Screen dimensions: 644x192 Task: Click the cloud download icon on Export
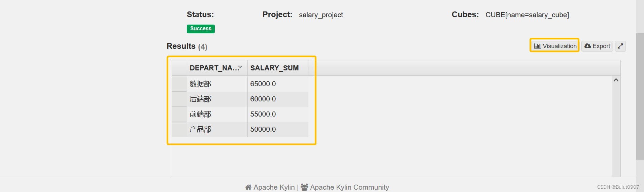pos(587,46)
